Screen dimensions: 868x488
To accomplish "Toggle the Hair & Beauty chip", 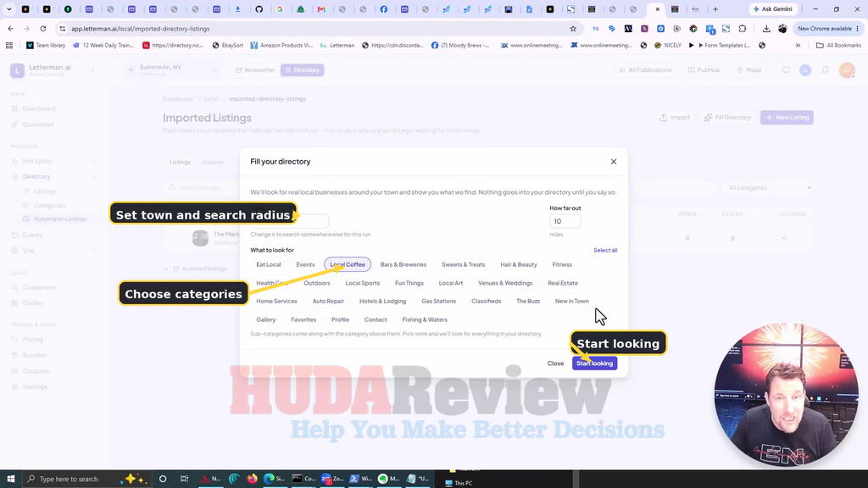I will (x=518, y=264).
